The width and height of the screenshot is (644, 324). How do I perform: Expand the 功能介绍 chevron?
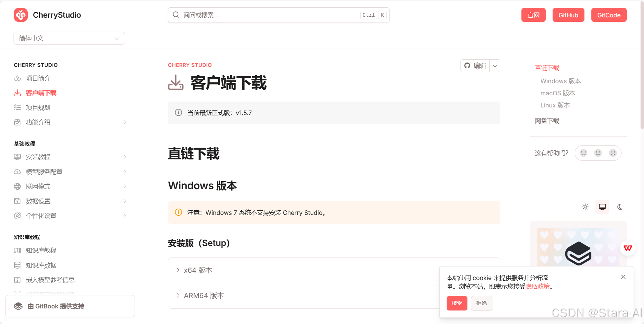coord(125,122)
